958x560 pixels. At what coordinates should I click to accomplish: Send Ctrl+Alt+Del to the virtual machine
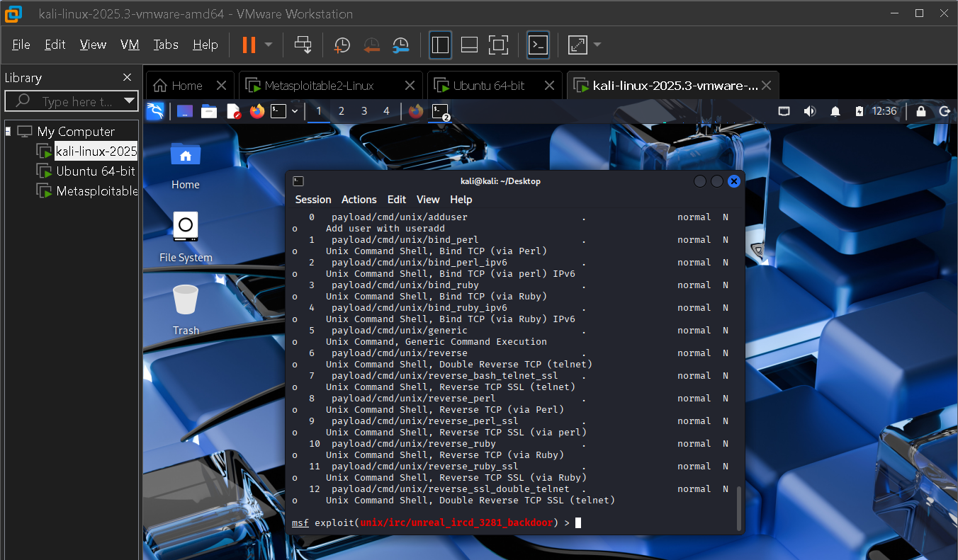303,45
